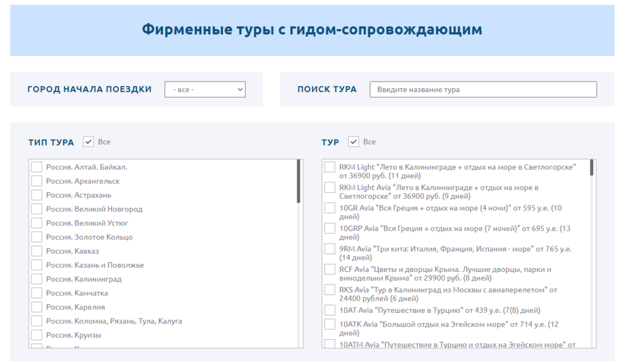Check the 9RM Avia Три кита tour
Image resolution: width=623 pixels, height=364 pixels.
pyautogui.click(x=330, y=248)
